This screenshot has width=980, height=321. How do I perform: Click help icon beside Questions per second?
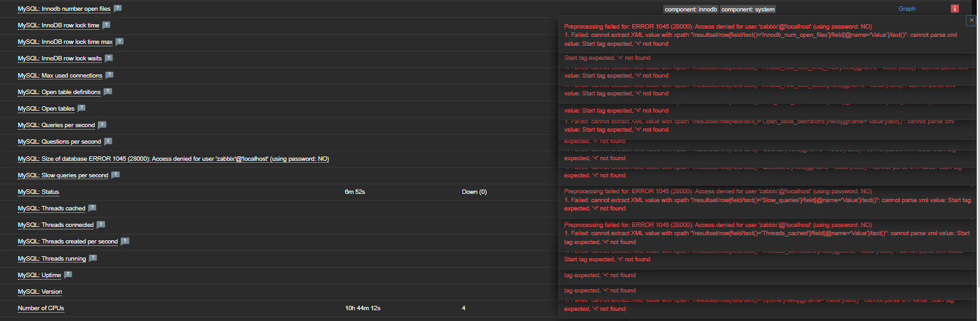pos(108,141)
